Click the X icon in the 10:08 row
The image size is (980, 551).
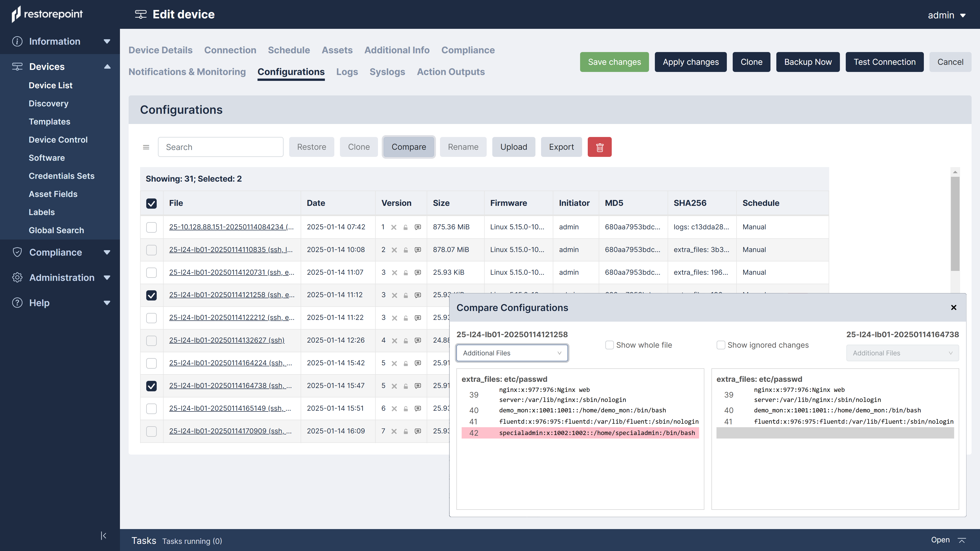point(394,250)
